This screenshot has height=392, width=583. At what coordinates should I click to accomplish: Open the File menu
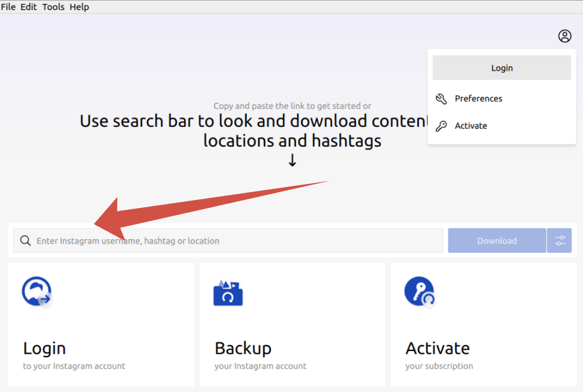pyautogui.click(x=8, y=7)
